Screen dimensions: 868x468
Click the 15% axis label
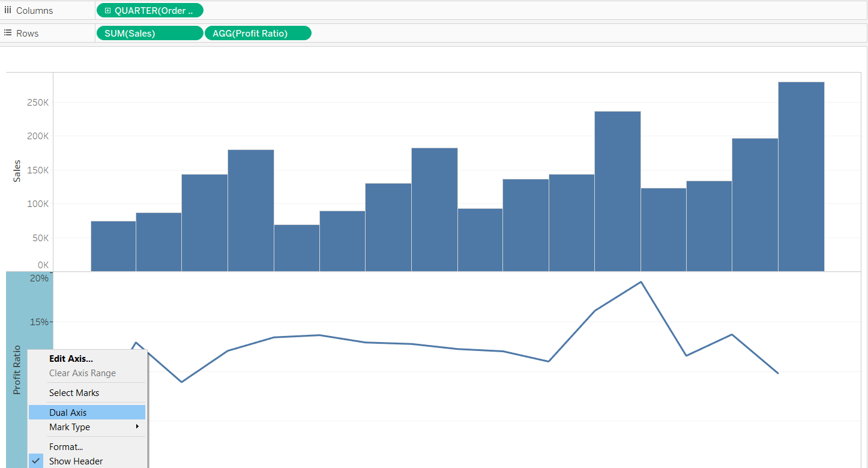(40, 322)
